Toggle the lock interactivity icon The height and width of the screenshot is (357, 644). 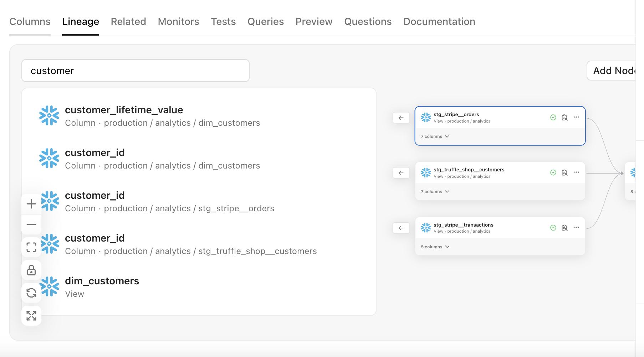pos(31,270)
